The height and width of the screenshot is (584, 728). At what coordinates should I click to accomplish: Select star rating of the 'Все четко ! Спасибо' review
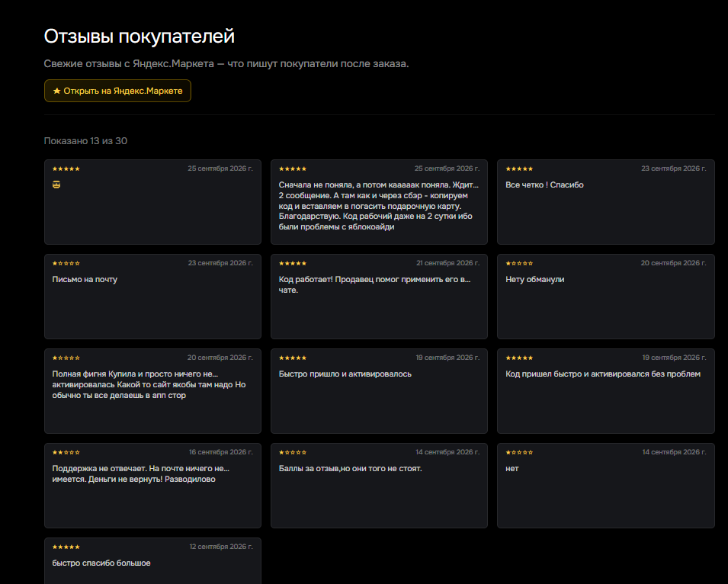519,169
